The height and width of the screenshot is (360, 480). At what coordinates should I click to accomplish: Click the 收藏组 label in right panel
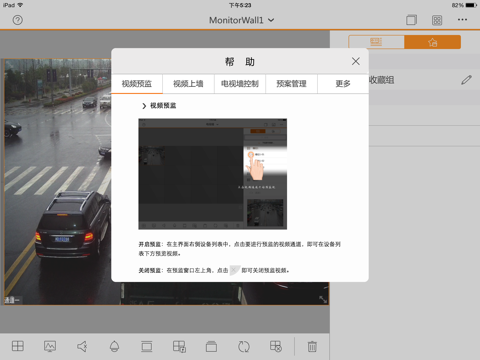382,80
